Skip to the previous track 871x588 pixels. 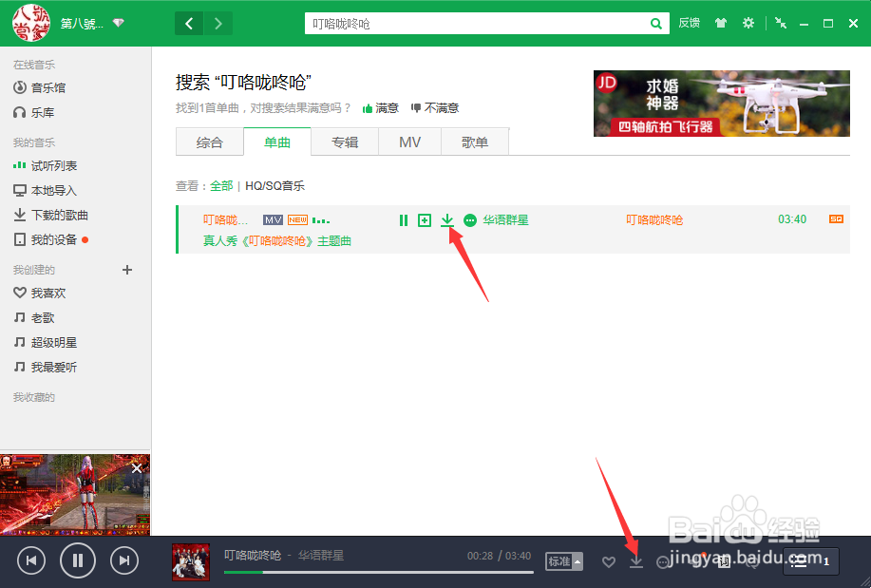(x=31, y=560)
